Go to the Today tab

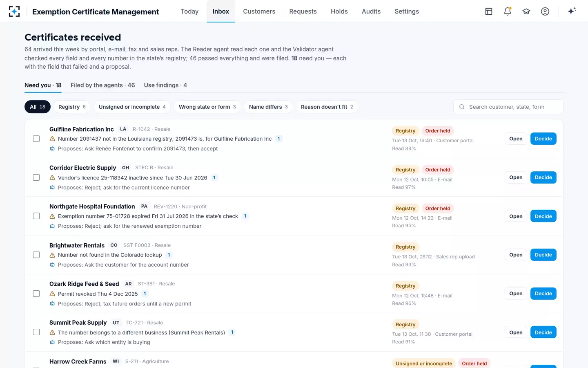pyautogui.click(x=189, y=11)
